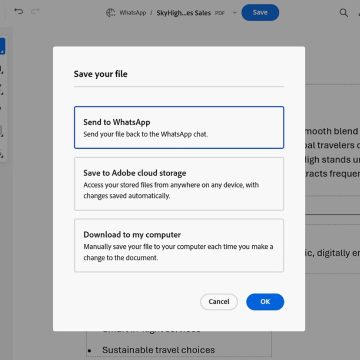
Task: Click the Save your file heading
Action: 101,74
